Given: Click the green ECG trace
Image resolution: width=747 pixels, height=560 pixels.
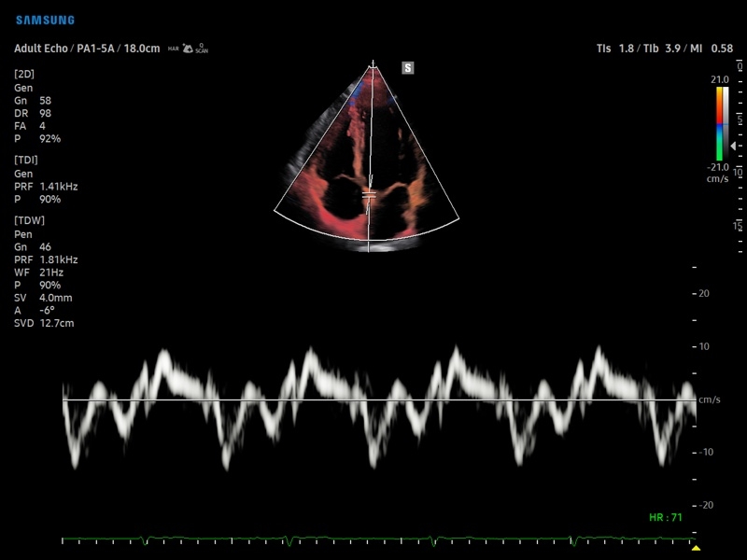Looking at the screenshot, I should (x=373, y=539).
